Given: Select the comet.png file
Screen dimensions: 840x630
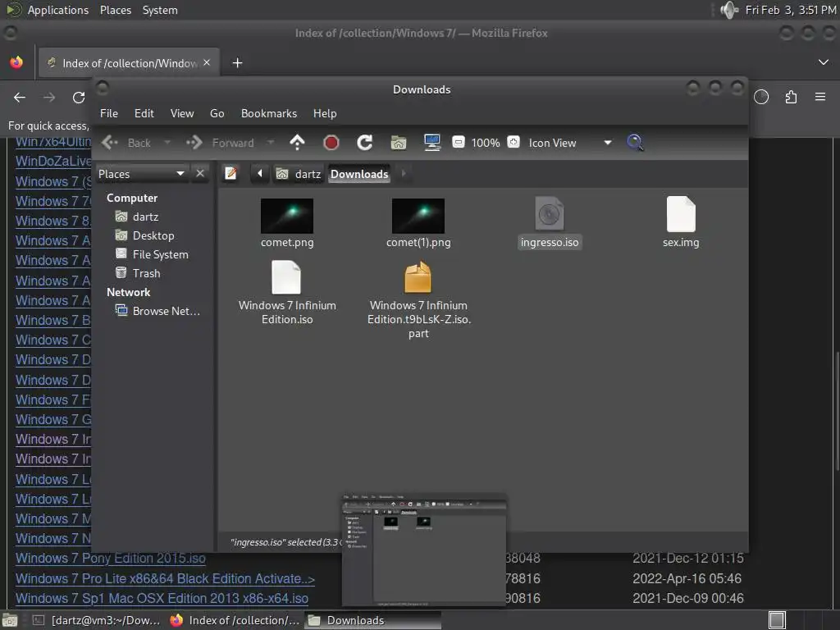Looking at the screenshot, I should click(287, 223).
